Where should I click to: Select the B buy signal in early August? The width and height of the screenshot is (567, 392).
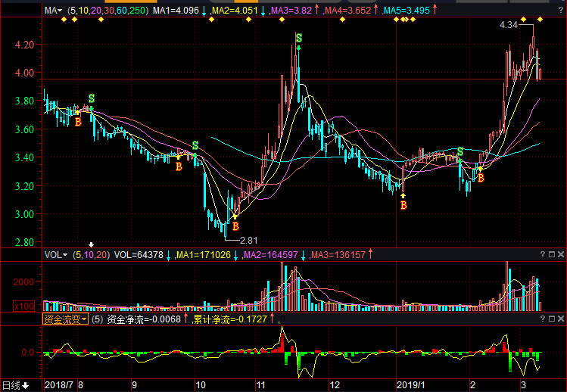[x=78, y=122]
